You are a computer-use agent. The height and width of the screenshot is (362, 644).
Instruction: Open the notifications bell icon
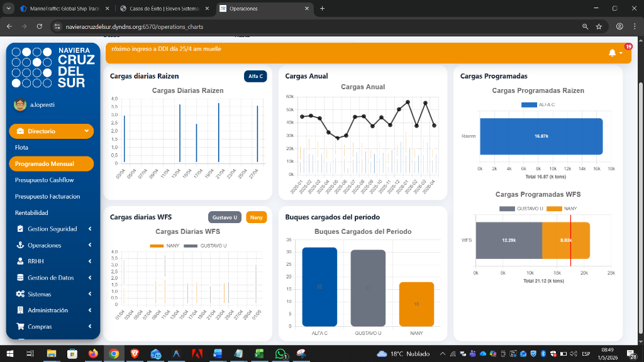click(612, 53)
